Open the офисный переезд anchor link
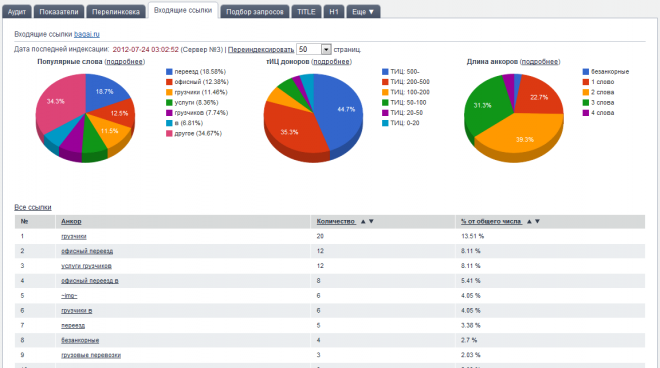 tap(87, 251)
